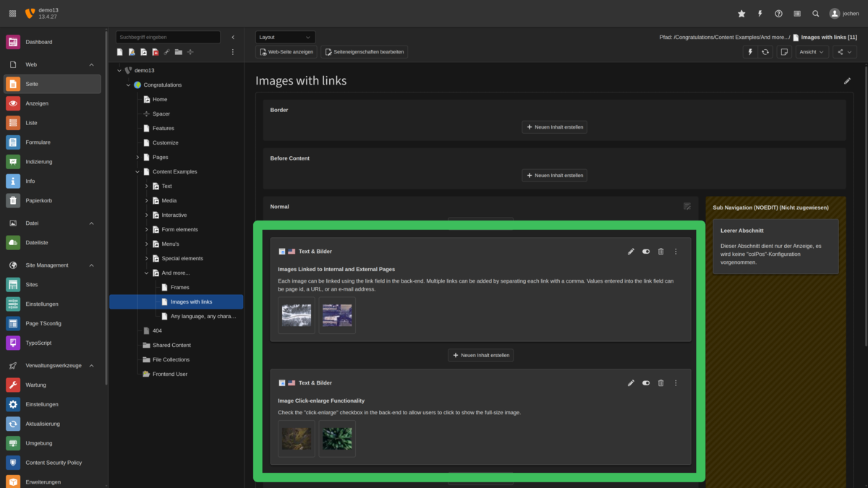Image resolution: width=868 pixels, height=488 pixels.
Task: Open the search magnifier in top bar
Action: click(816, 14)
